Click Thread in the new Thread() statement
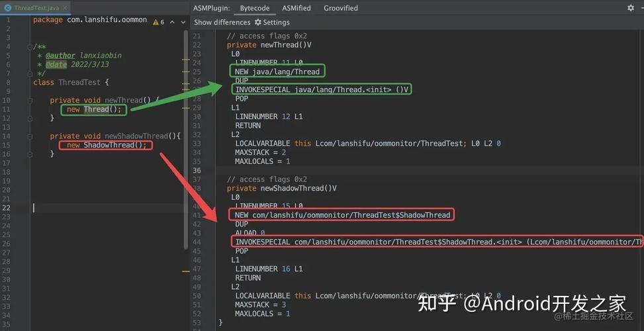This screenshot has width=644, height=331. pyautogui.click(x=96, y=109)
